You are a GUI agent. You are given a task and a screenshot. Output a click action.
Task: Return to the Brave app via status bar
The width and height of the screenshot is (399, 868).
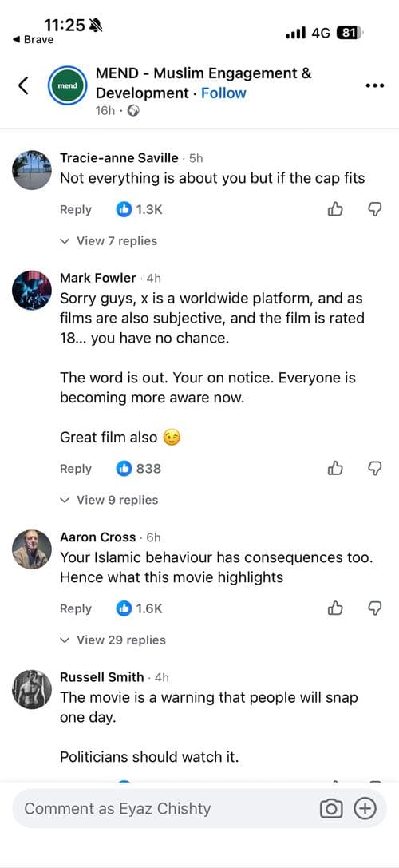pyautogui.click(x=34, y=40)
